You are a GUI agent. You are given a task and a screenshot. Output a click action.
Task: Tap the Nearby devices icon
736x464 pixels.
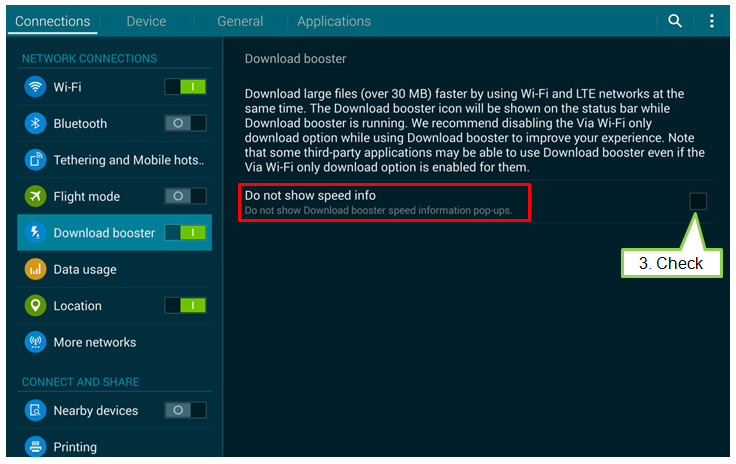point(35,411)
